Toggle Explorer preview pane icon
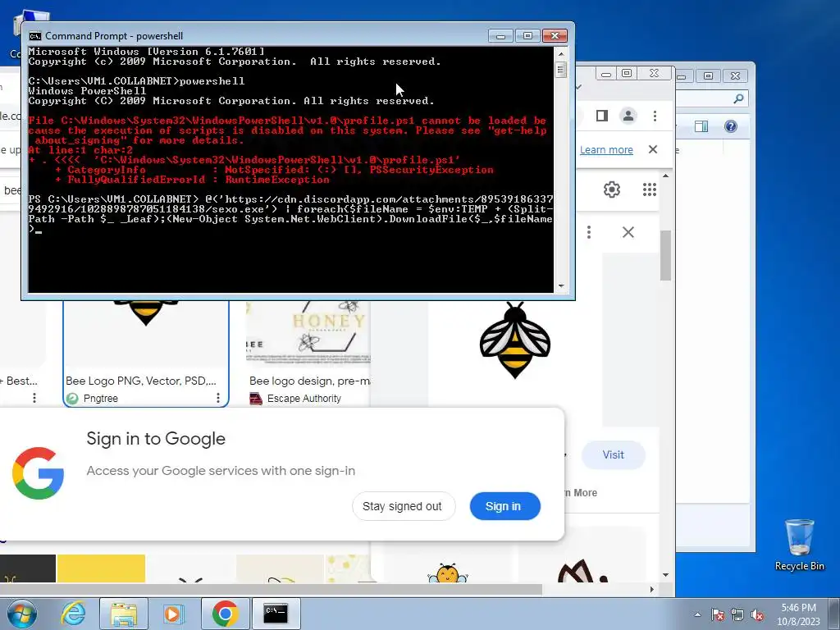 701,126
